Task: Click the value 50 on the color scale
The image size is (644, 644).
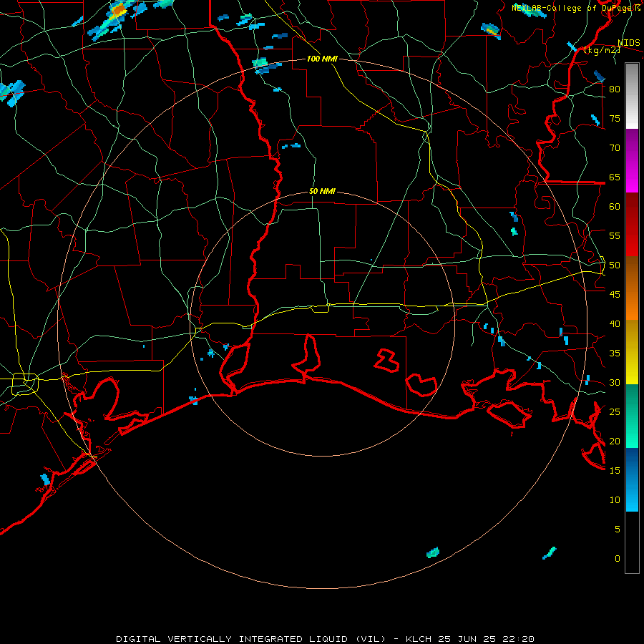Action: (x=615, y=265)
